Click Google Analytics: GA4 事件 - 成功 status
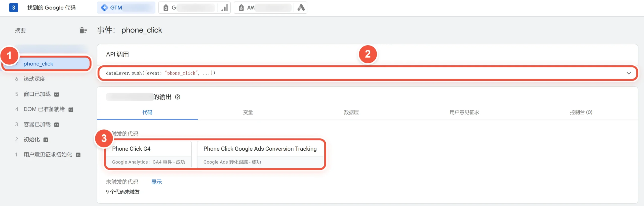Image resolution: width=644 pixels, height=206 pixels. tap(149, 162)
